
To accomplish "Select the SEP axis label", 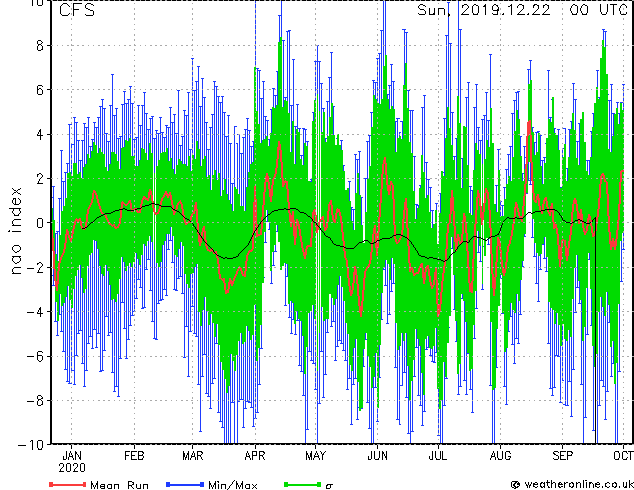I will (x=562, y=456).
